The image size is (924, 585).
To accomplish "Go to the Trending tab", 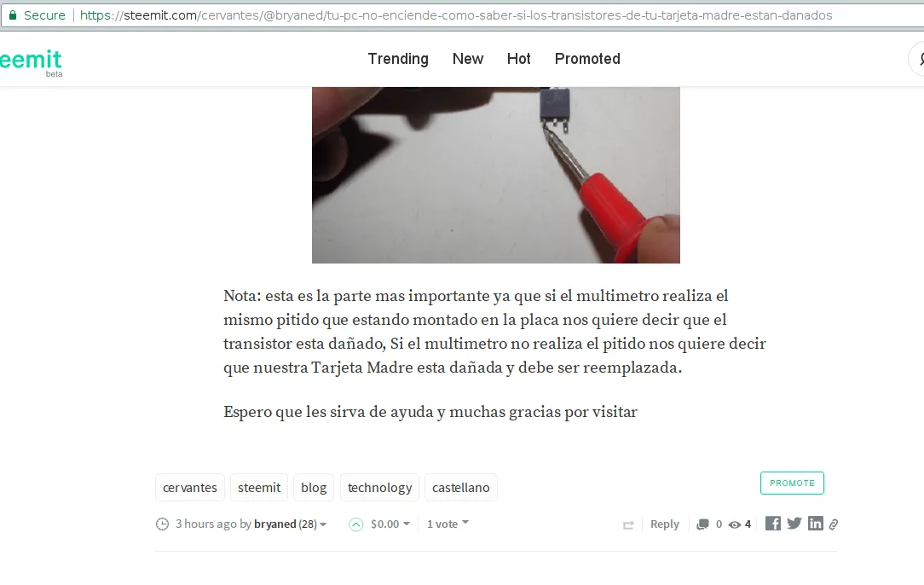I will [x=398, y=59].
